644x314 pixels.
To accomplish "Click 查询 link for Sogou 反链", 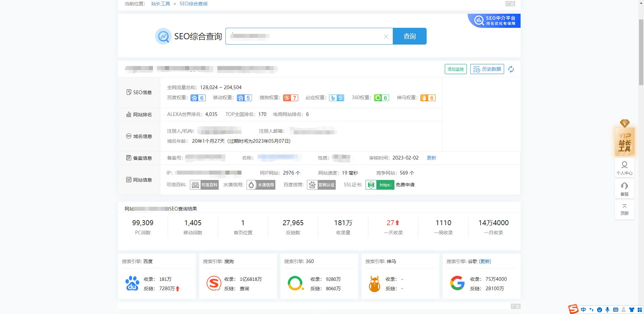I will click(x=245, y=289).
